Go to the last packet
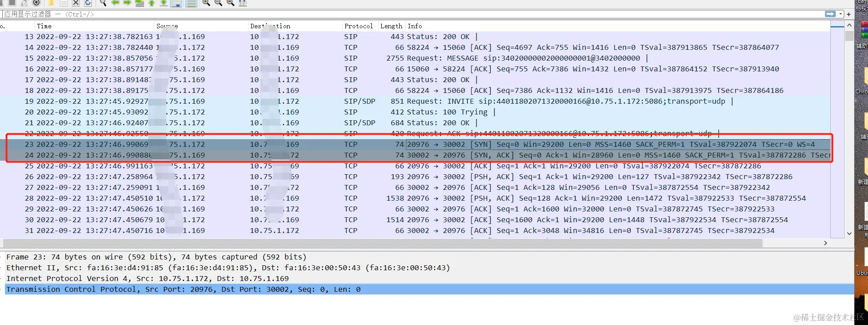Viewport: 868px width, 325px height. pyautogui.click(x=164, y=3)
